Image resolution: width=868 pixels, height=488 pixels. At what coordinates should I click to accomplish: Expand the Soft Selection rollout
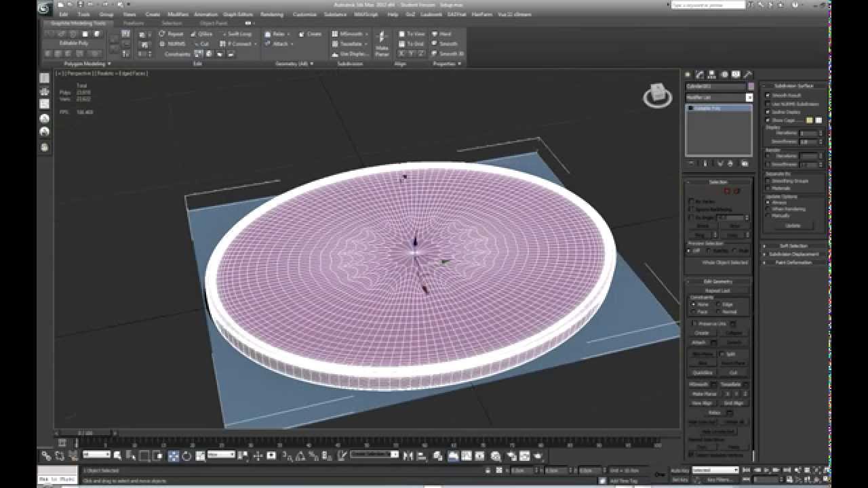pos(793,246)
